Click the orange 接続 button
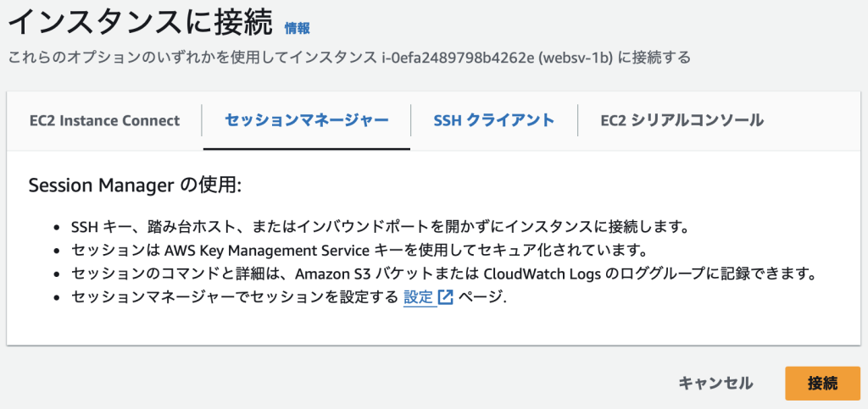Viewport: 868px width, 409px height. 822,383
